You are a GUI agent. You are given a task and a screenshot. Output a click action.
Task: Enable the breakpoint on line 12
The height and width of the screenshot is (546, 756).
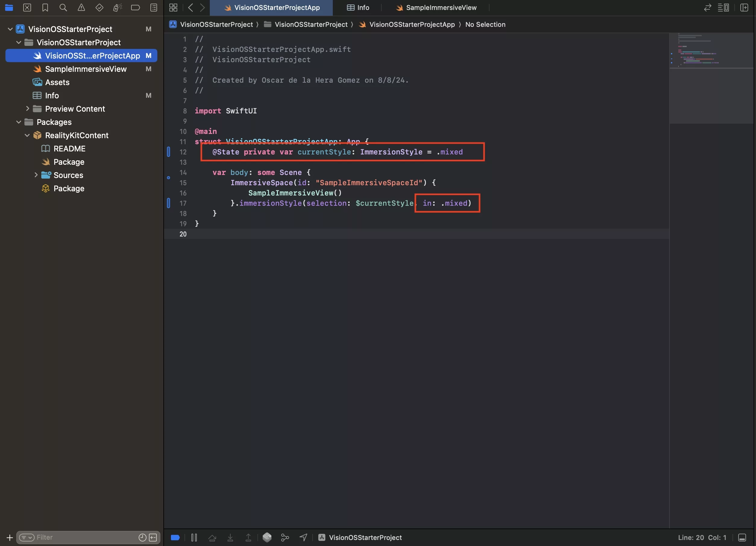pyautogui.click(x=169, y=151)
